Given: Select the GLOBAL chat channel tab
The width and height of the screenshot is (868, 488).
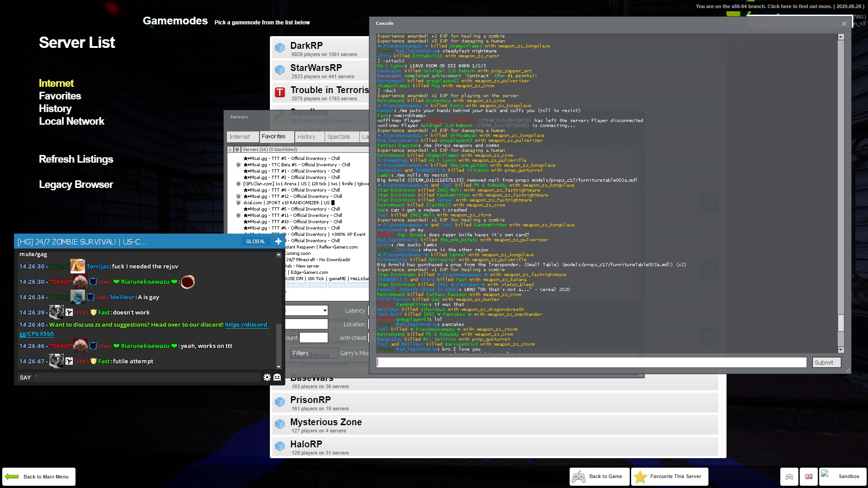Looking at the screenshot, I should (x=256, y=241).
